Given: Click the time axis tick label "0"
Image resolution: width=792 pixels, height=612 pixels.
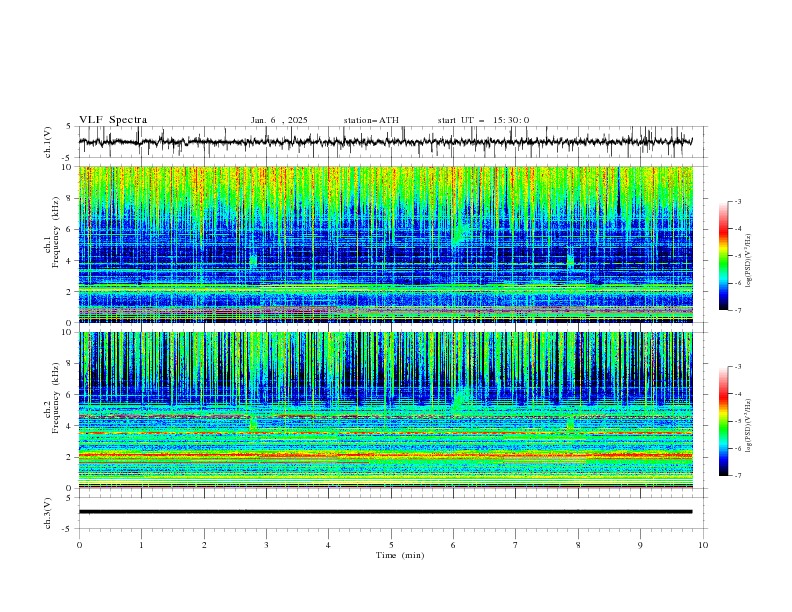Looking at the screenshot, I should tap(79, 545).
